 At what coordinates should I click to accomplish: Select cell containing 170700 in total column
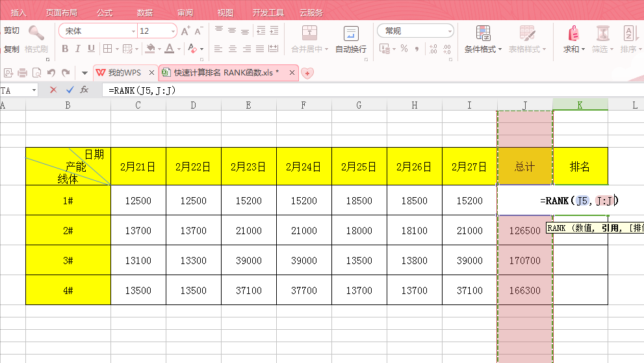pyautogui.click(x=524, y=260)
